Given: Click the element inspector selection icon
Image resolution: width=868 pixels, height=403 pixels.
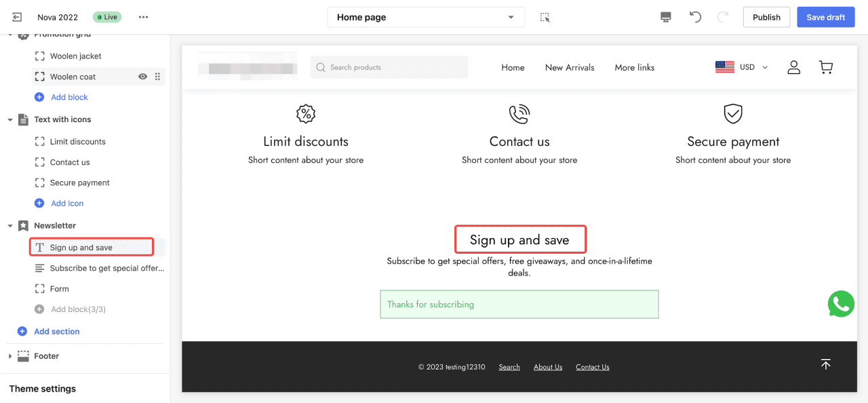Looking at the screenshot, I should tap(545, 17).
